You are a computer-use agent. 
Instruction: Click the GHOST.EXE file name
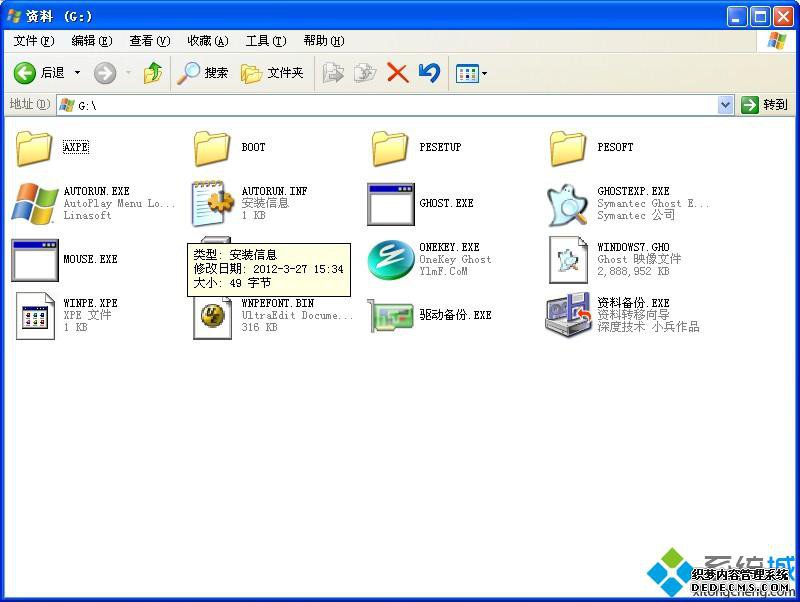[x=446, y=203]
